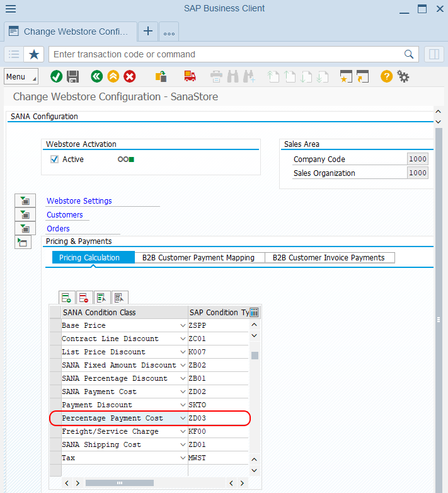The image size is (448, 493).
Task: Go to next page icon
Action: (306, 76)
